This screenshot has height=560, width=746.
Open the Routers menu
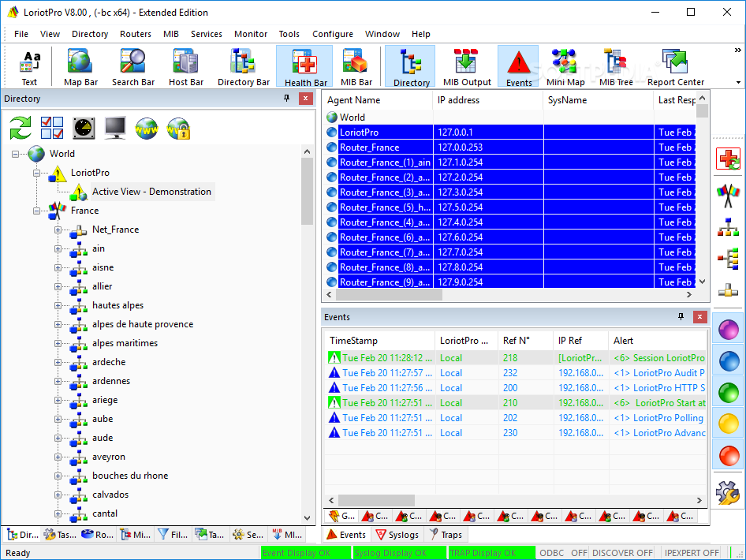(x=136, y=34)
